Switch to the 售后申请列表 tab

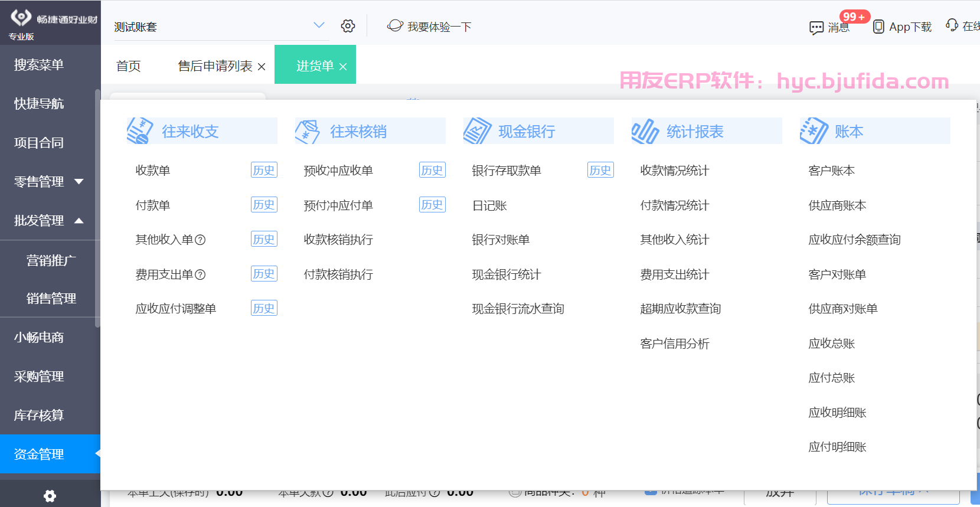(x=215, y=66)
